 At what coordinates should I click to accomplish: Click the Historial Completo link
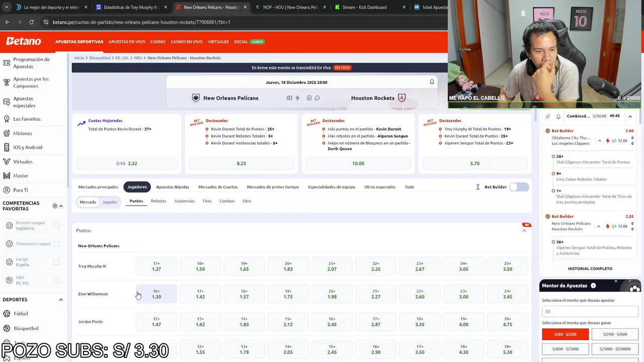[590, 268]
